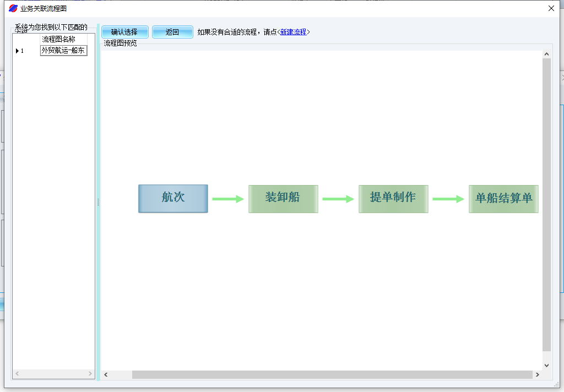
Task: Click left list panel scroll-right arrow
Action: 90,374
